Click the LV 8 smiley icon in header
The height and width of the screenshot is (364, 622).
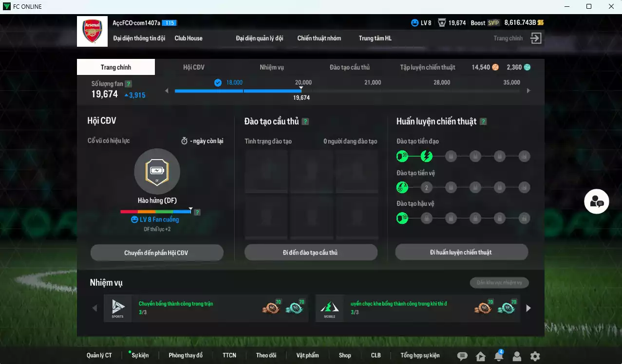(x=415, y=23)
